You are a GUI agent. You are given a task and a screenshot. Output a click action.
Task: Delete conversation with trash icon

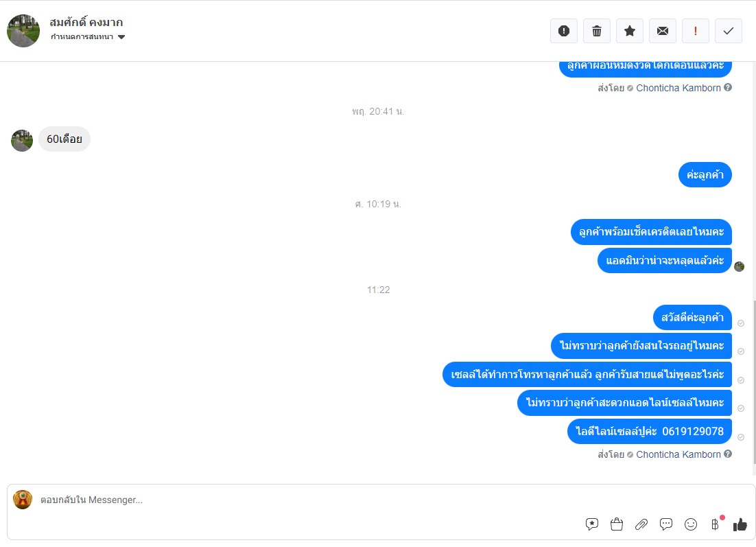coord(596,31)
